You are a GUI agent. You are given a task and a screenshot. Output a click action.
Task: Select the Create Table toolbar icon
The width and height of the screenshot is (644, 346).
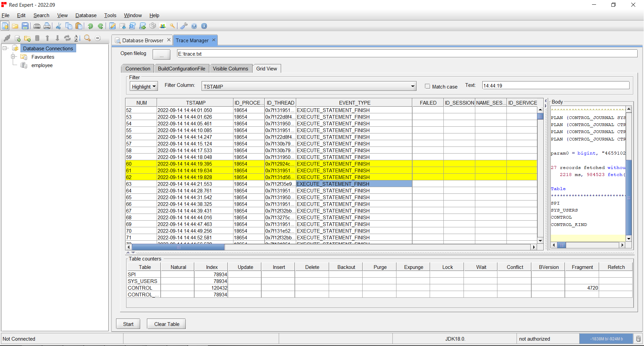pyautogui.click(x=122, y=26)
